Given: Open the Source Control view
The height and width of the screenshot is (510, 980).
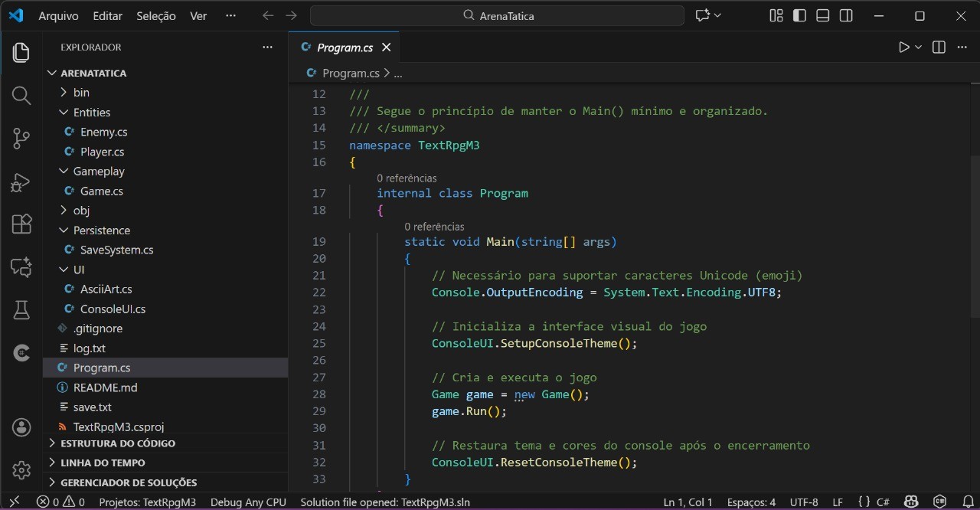Looking at the screenshot, I should click(x=21, y=139).
